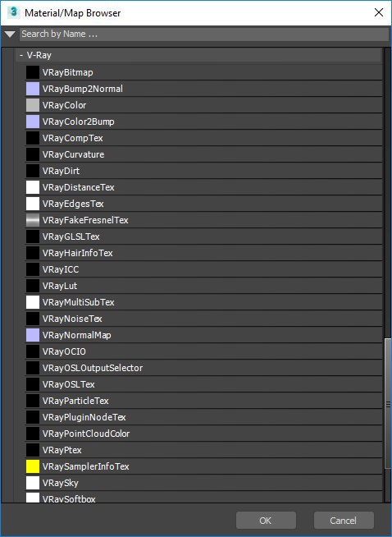Choose the VRayParticleTex map label
392x537 pixels.
(x=75, y=401)
